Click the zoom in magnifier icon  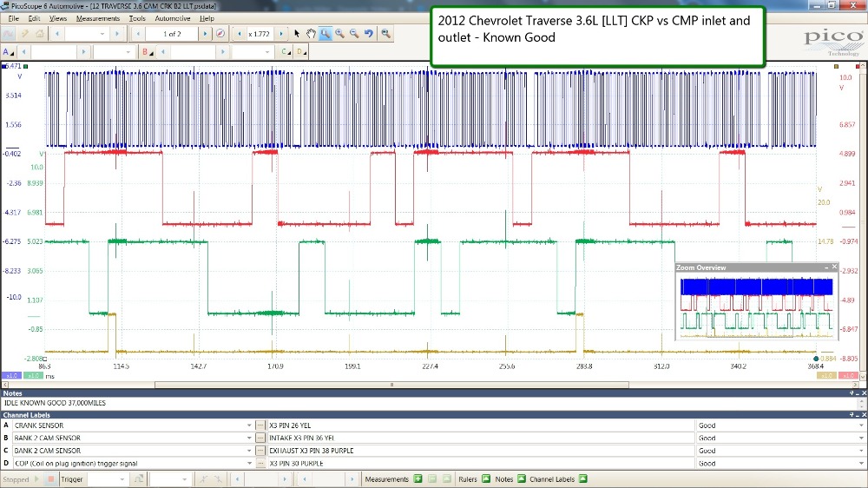pyautogui.click(x=339, y=34)
